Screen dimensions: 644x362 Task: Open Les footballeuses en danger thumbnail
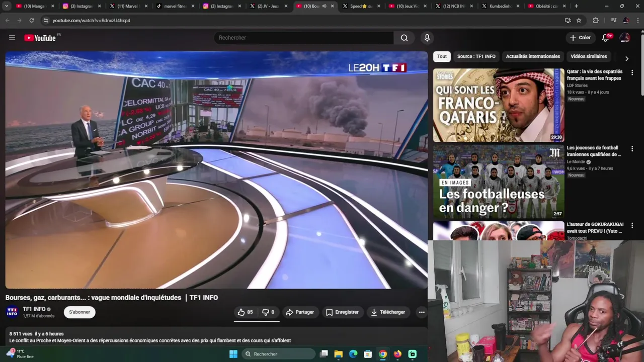(x=499, y=182)
